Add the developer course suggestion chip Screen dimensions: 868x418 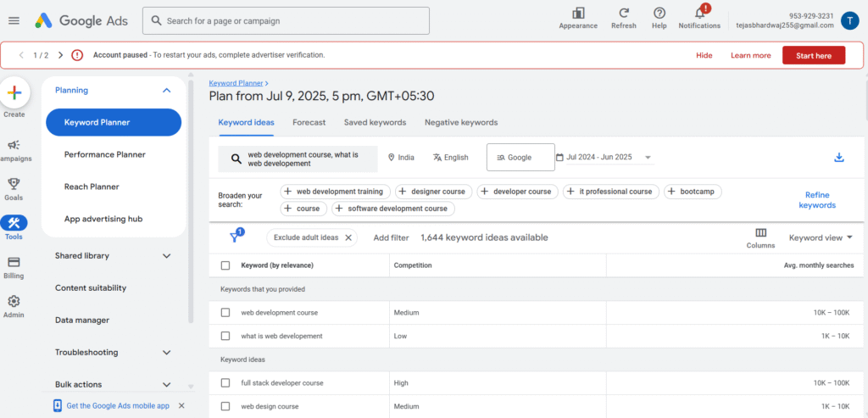(518, 192)
